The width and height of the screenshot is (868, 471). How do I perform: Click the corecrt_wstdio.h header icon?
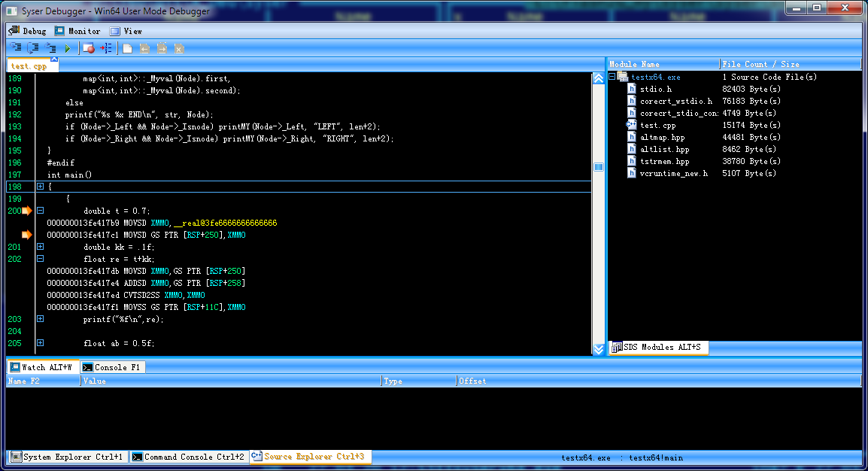(632, 101)
